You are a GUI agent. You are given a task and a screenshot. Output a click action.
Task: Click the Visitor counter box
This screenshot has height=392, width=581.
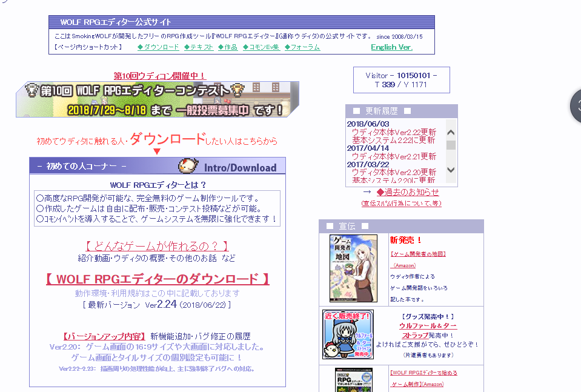(x=401, y=80)
